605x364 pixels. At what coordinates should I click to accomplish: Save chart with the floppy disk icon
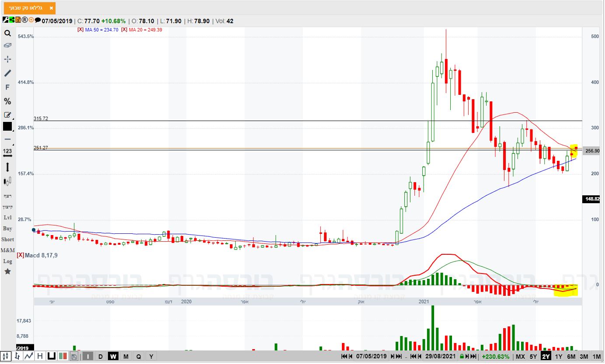pos(74,357)
